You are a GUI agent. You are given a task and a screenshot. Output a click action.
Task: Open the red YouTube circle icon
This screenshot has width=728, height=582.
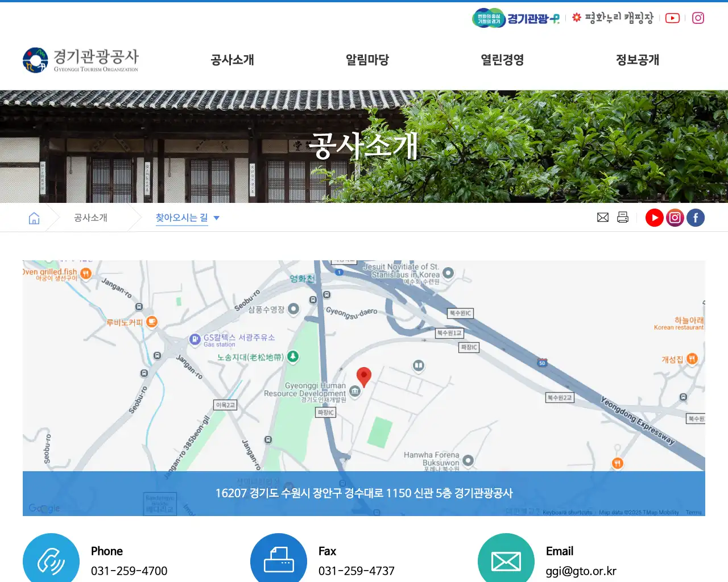[655, 218]
